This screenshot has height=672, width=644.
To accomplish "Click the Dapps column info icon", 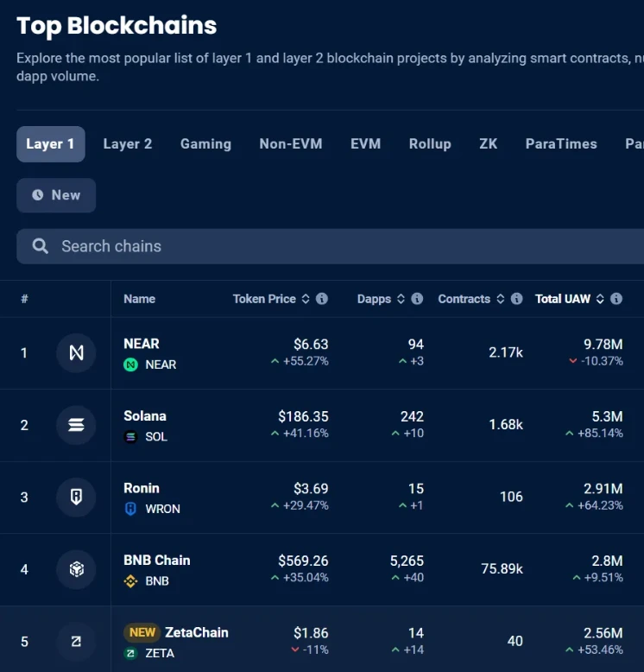I will [x=417, y=299].
